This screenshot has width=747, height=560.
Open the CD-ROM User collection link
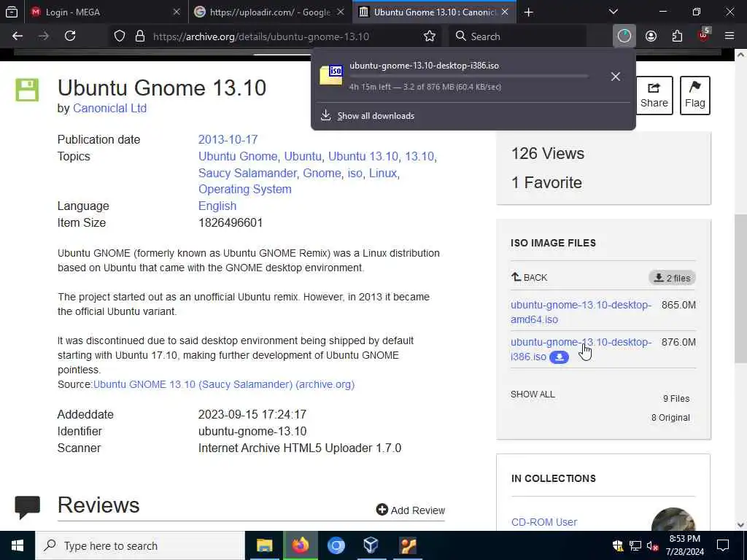pyautogui.click(x=544, y=522)
